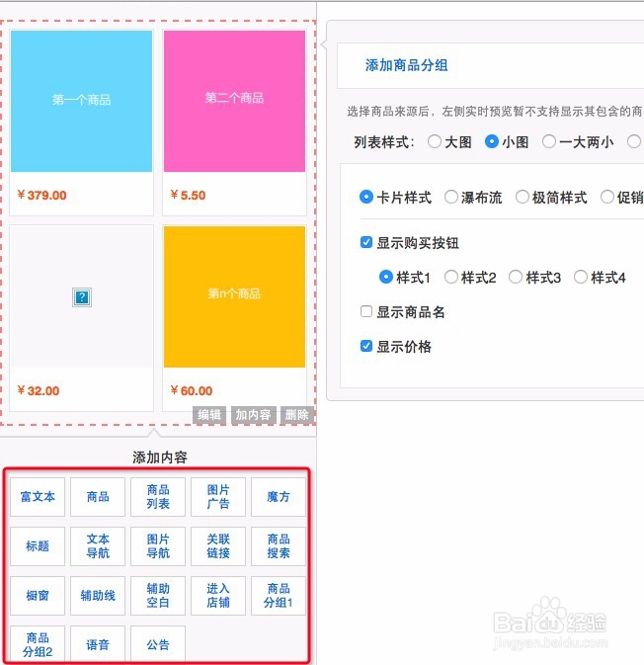Toggle the 显示价格 checkbox

click(x=366, y=346)
